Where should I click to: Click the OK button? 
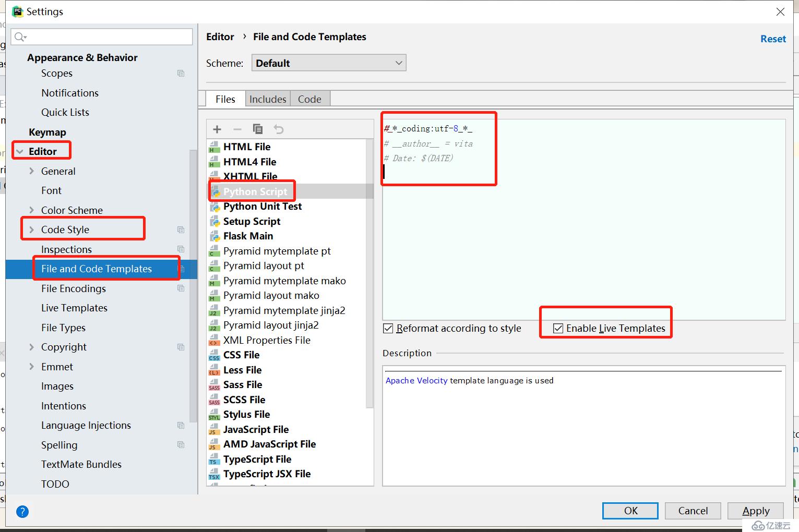(630, 511)
